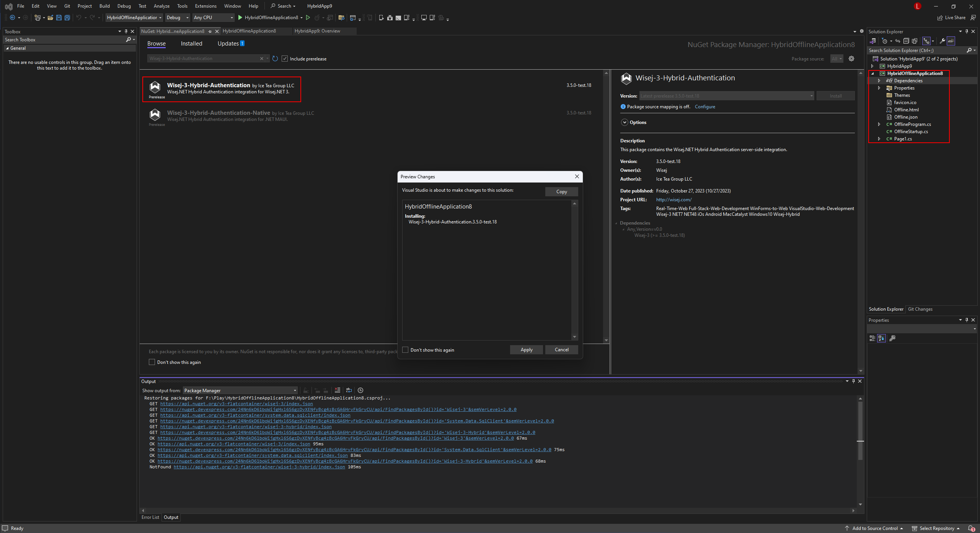The width and height of the screenshot is (980, 533).
Task: Open the package Version selection dropdown
Action: pyautogui.click(x=727, y=96)
